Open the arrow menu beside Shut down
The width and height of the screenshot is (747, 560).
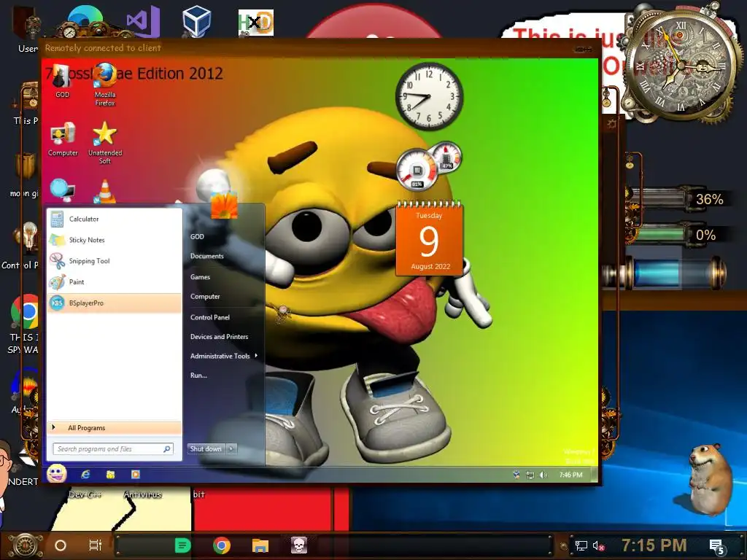[x=231, y=448]
